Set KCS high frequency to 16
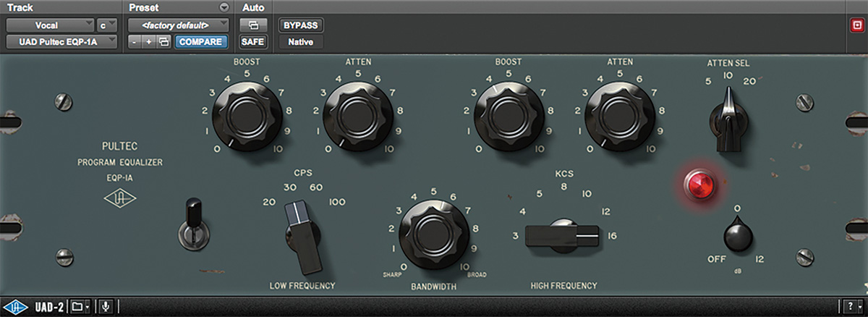This screenshot has height=317, width=868. (613, 236)
